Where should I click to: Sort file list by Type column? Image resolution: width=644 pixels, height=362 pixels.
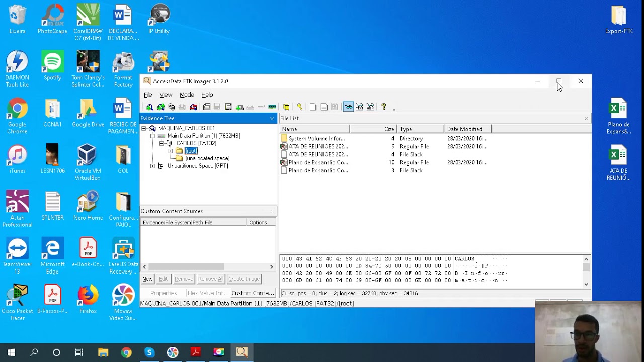coord(421,129)
